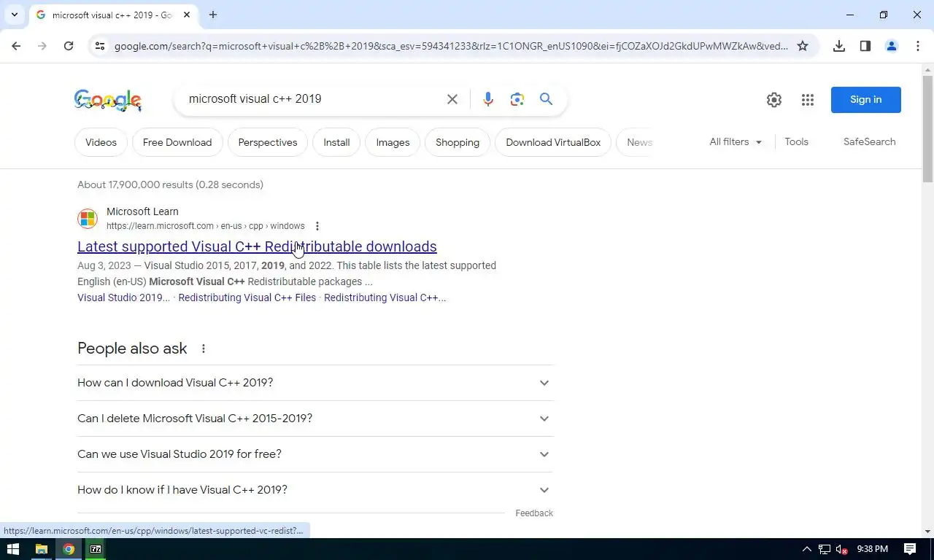Open the People also ask options menu

pyautogui.click(x=204, y=349)
